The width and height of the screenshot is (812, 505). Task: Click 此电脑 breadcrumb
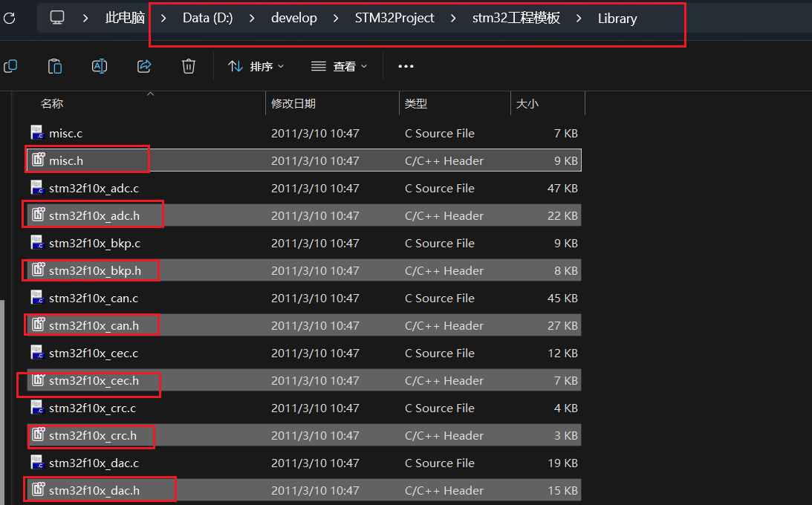[x=125, y=18]
